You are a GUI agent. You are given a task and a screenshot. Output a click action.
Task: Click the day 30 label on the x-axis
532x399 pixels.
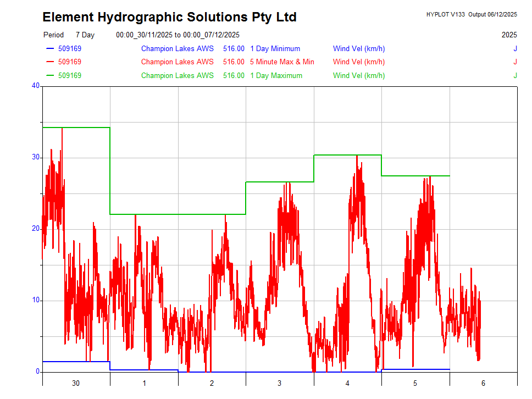click(76, 383)
